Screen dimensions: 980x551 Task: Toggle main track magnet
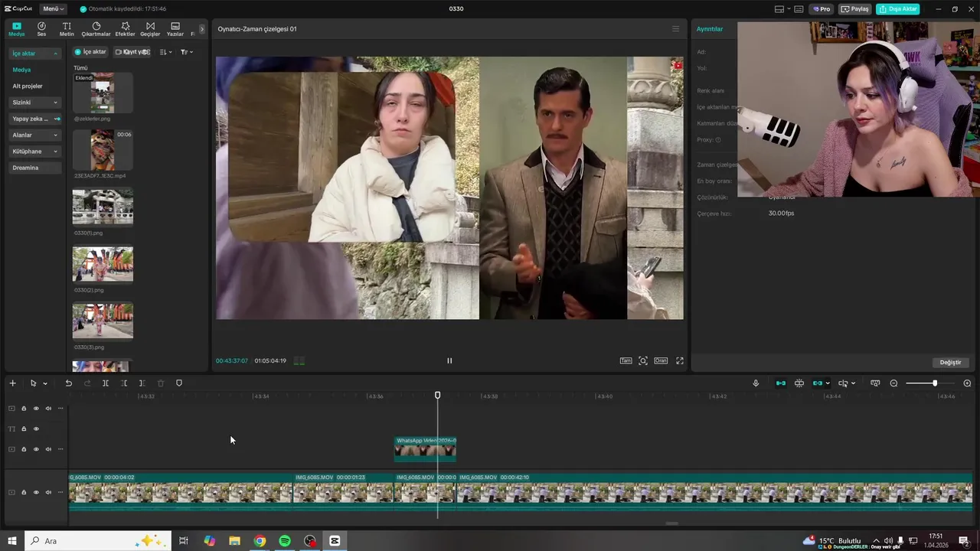[781, 383]
